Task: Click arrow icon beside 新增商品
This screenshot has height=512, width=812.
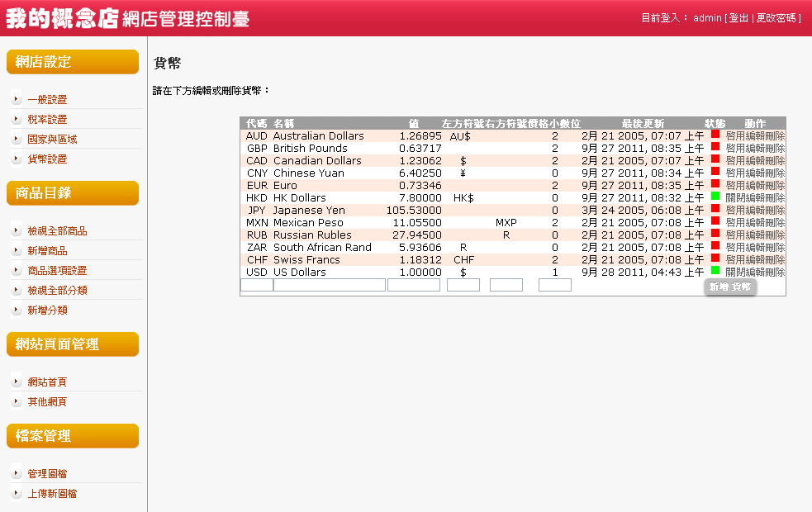Action: coord(17,250)
